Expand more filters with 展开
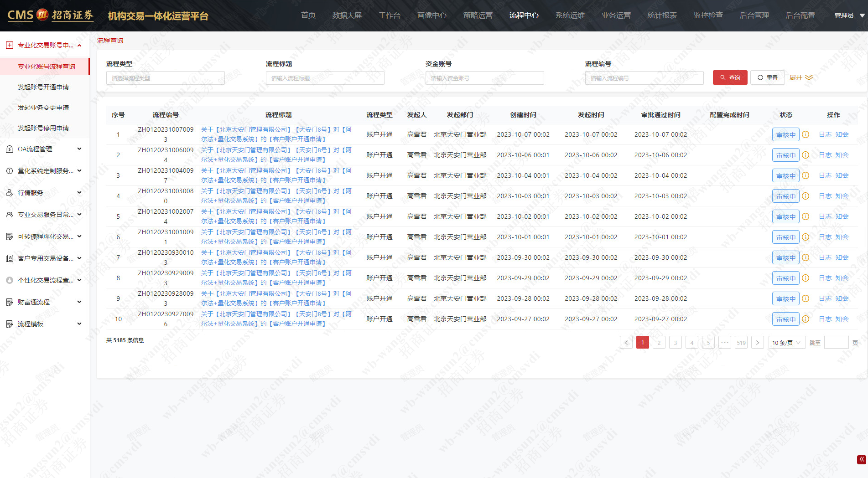 [x=801, y=77]
